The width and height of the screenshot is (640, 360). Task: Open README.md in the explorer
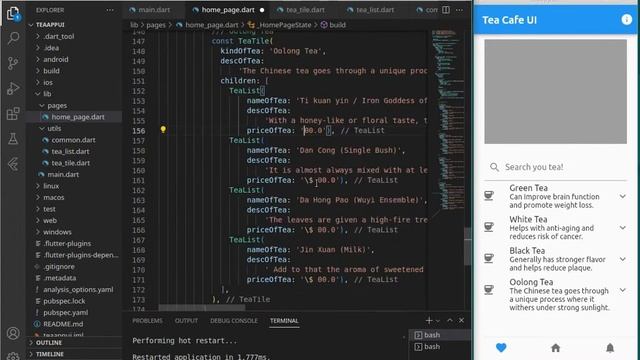(63, 324)
